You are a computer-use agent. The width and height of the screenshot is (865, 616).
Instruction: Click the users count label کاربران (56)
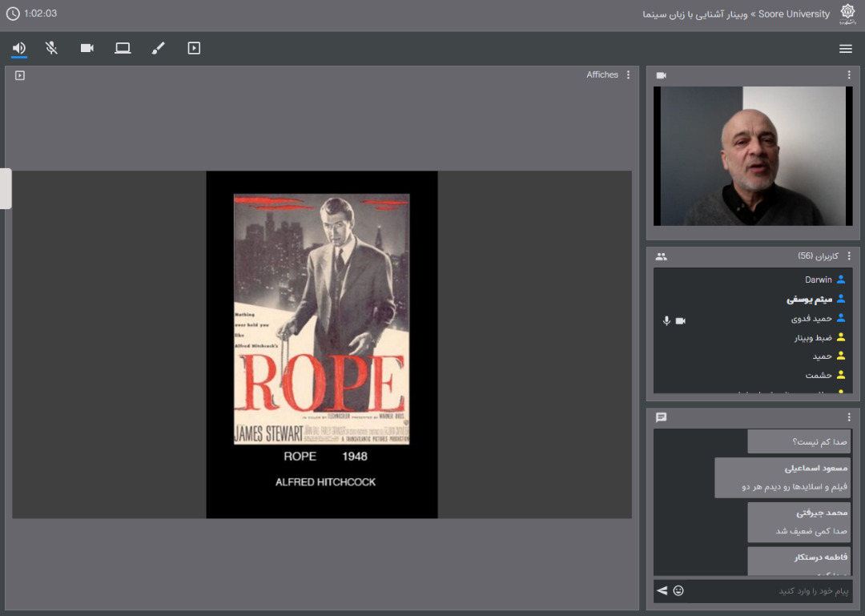coord(818,256)
